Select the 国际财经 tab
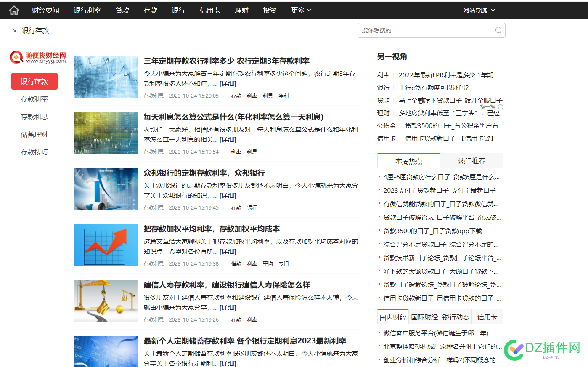 pos(424,317)
